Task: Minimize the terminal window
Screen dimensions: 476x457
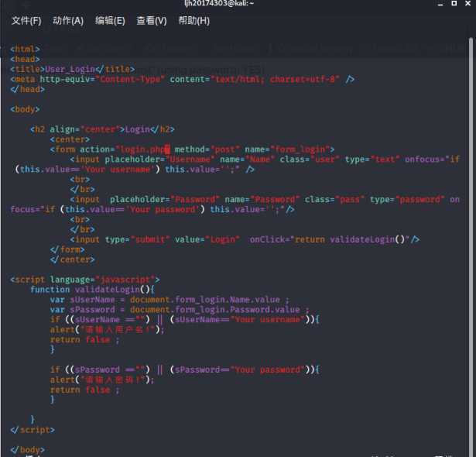Action: (440, 4)
